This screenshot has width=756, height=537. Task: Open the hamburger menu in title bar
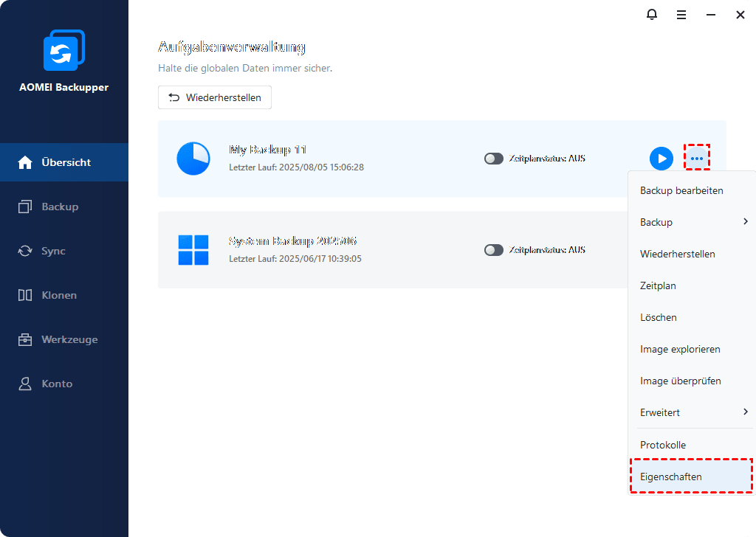point(681,15)
